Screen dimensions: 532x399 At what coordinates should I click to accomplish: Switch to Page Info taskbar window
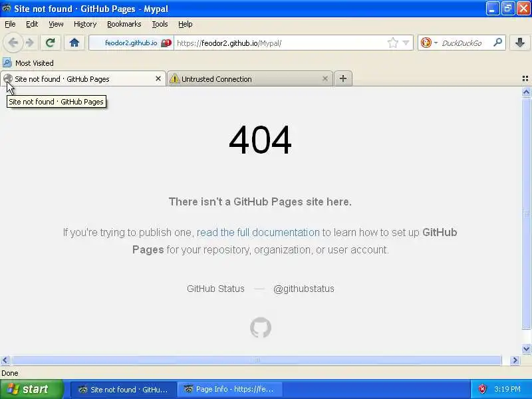point(229,390)
